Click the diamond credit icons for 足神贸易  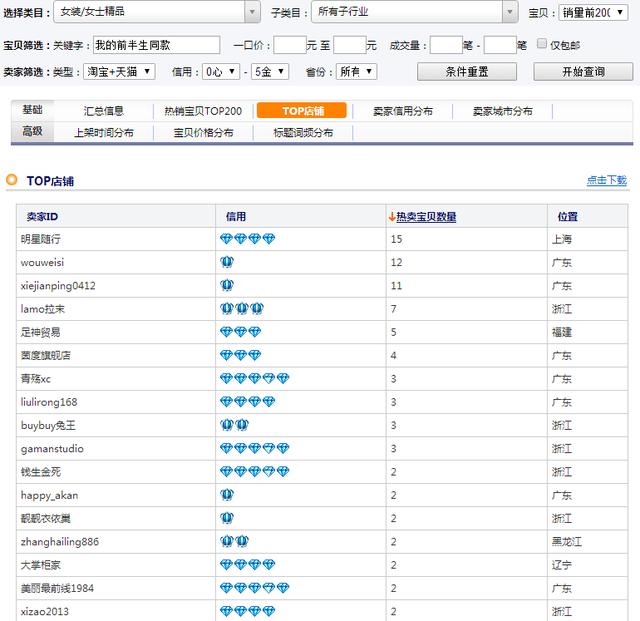point(240,332)
